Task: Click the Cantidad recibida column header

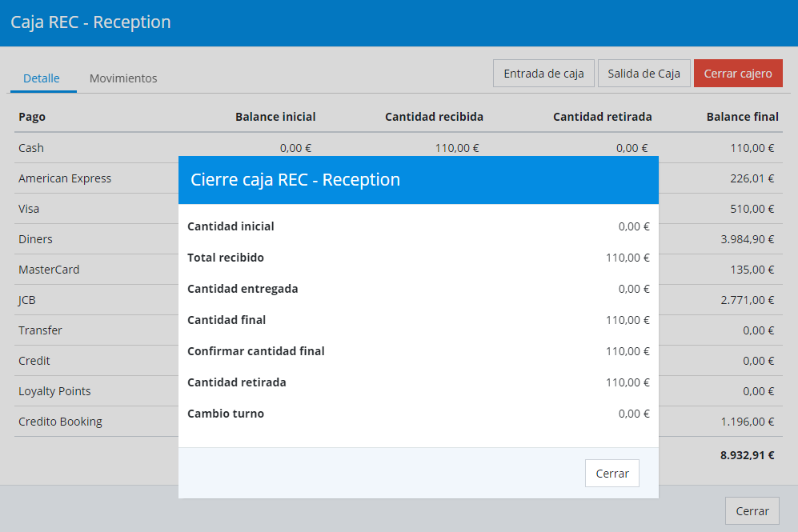Action: pos(434,117)
